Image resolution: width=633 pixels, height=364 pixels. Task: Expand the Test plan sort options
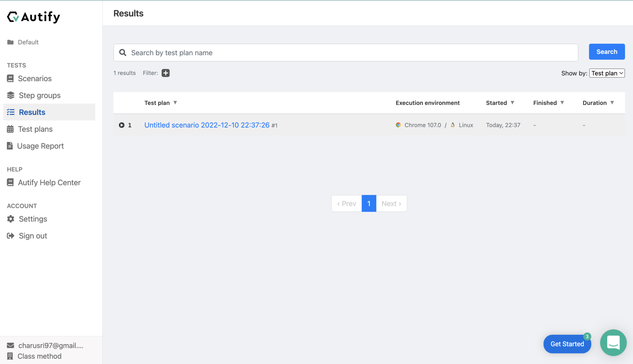[175, 103]
